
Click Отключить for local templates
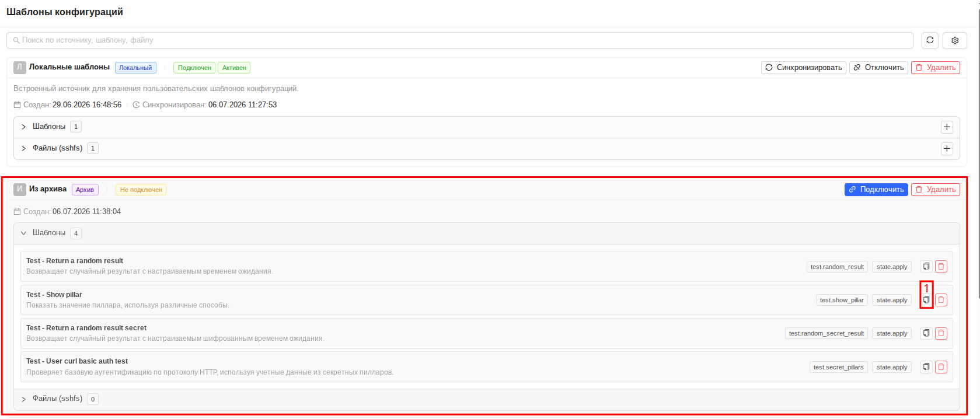point(878,68)
